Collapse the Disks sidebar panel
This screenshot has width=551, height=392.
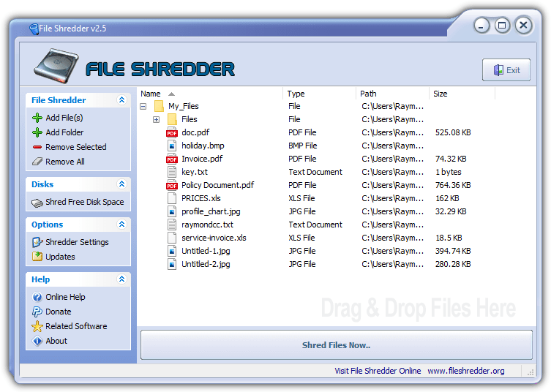click(121, 184)
